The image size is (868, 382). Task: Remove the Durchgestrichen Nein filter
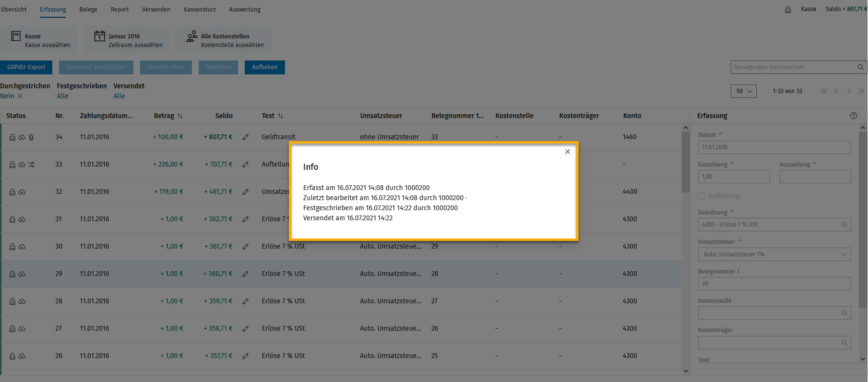click(20, 96)
